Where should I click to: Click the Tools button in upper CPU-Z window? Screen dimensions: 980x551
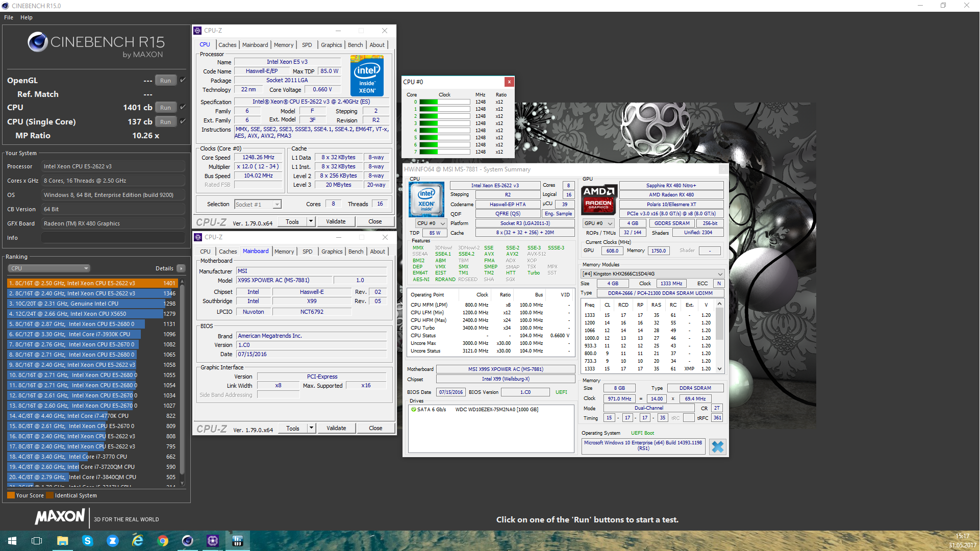coord(292,221)
